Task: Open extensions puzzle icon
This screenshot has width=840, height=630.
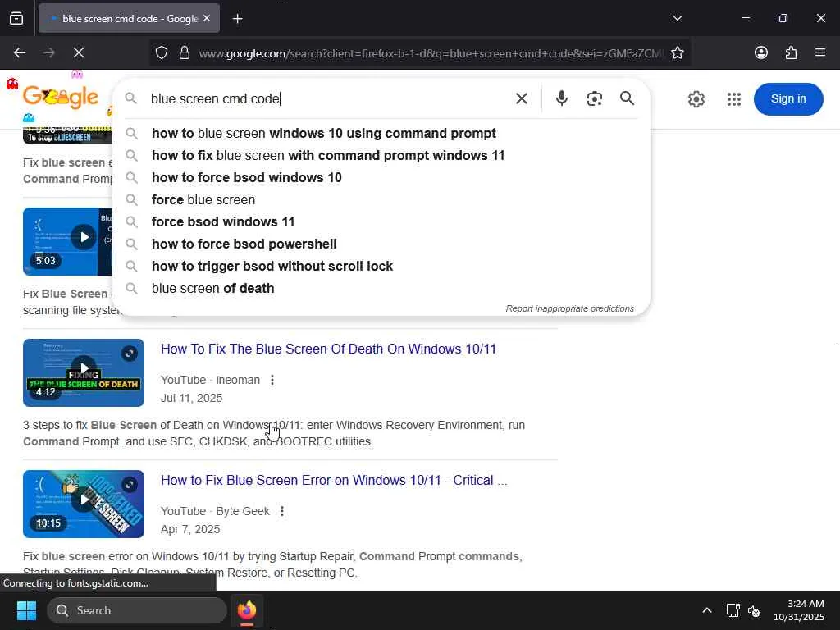Action: click(791, 52)
